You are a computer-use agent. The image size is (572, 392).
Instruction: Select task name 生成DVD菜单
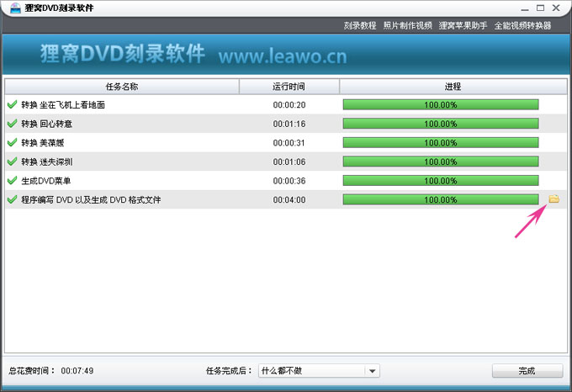tap(46, 181)
